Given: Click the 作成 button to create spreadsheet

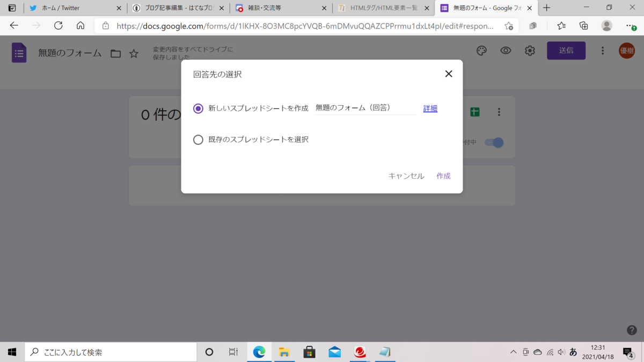Looking at the screenshot, I should 443,176.
